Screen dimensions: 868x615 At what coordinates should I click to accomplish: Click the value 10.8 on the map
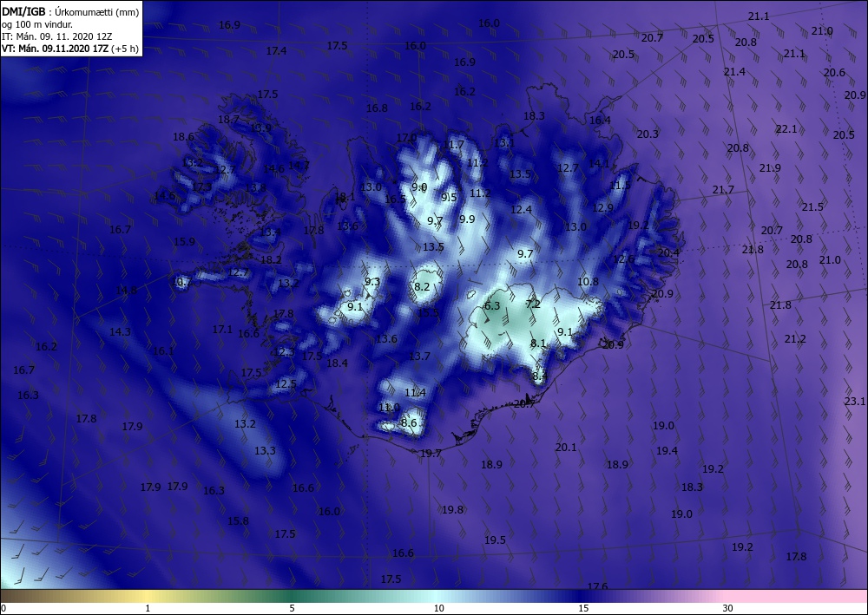pos(588,282)
